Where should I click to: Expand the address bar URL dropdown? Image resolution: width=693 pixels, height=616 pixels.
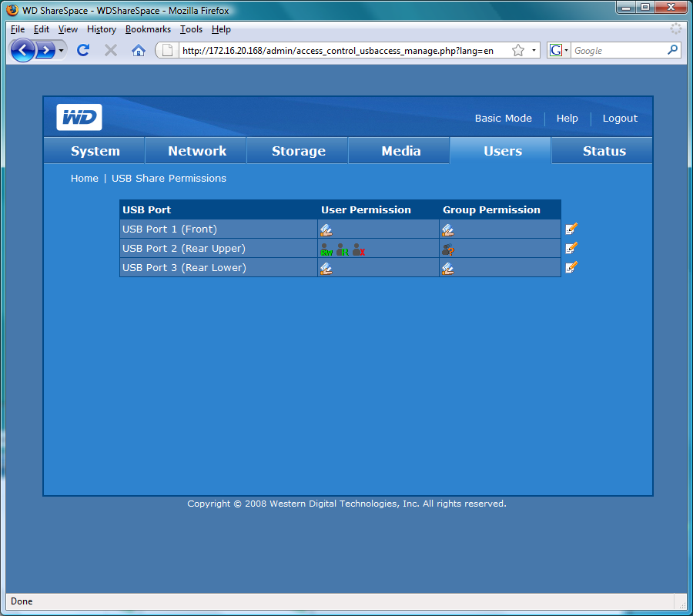534,50
